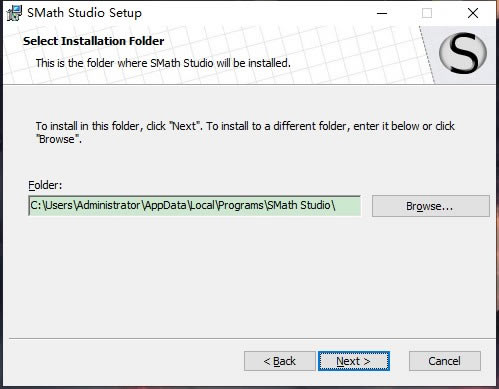Screen dimensions: 499x389
Task: Click inside the Folder path field
Action: click(195, 206)
